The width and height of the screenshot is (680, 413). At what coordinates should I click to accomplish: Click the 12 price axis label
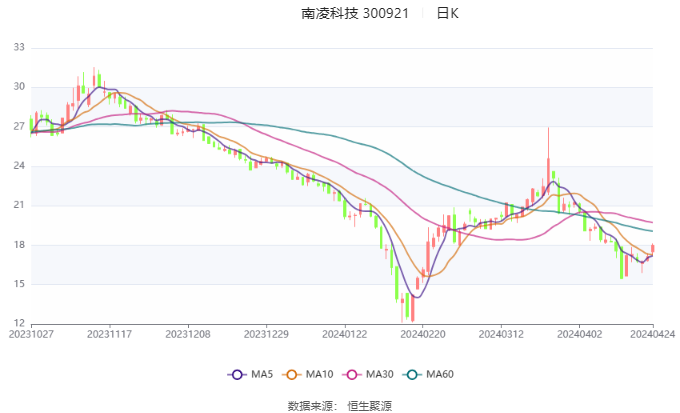(19, 323)
